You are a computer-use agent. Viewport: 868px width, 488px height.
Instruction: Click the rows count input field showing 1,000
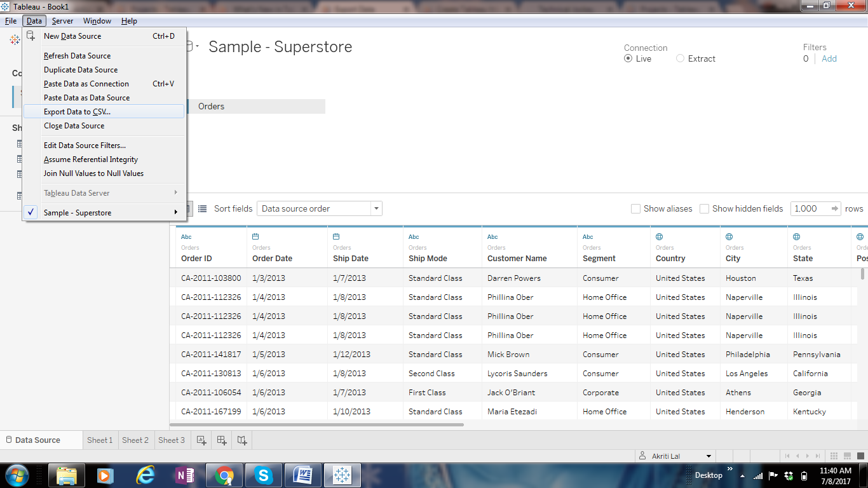[x=810, y=208]
